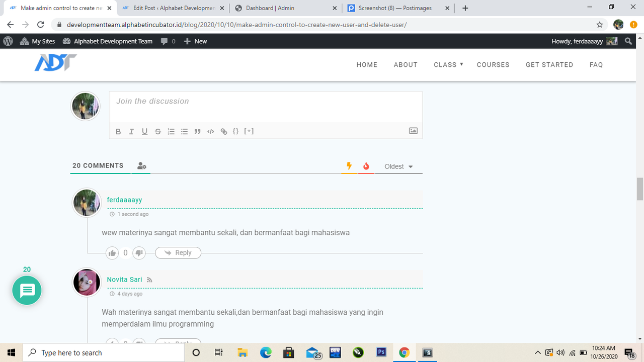
Task: Open ABOUT navigation item
Action: pyautogui.click(x=406, y=64)
